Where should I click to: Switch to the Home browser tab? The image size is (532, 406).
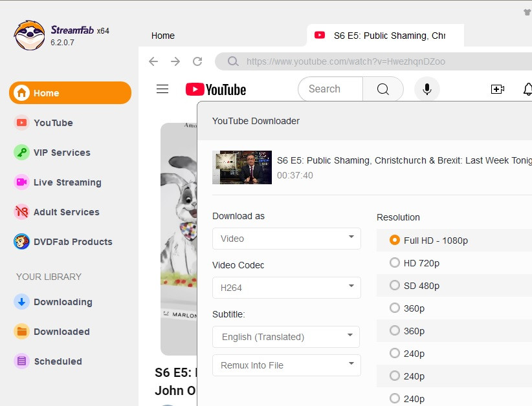[x=163, y=36]
